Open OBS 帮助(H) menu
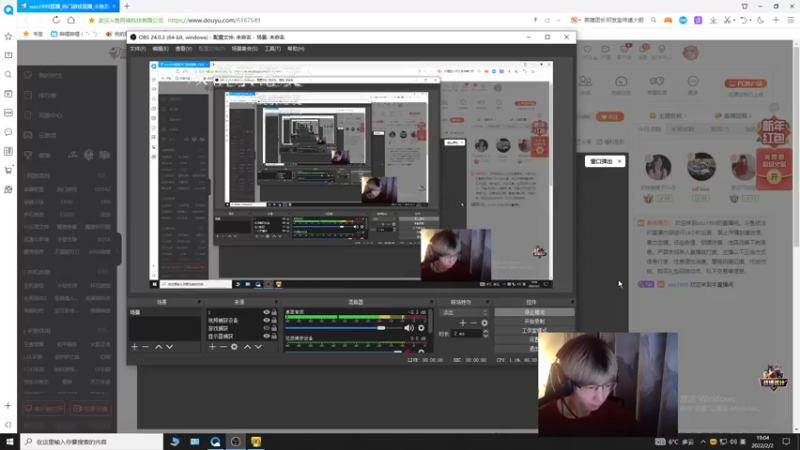Viewport: 800px width, 450px height. coord(296,49)
